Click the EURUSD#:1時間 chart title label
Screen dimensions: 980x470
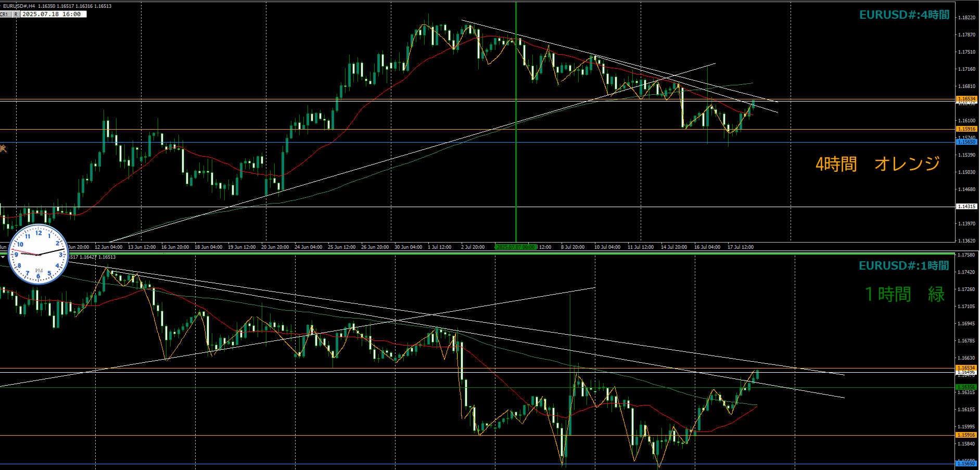click(904, 266)
